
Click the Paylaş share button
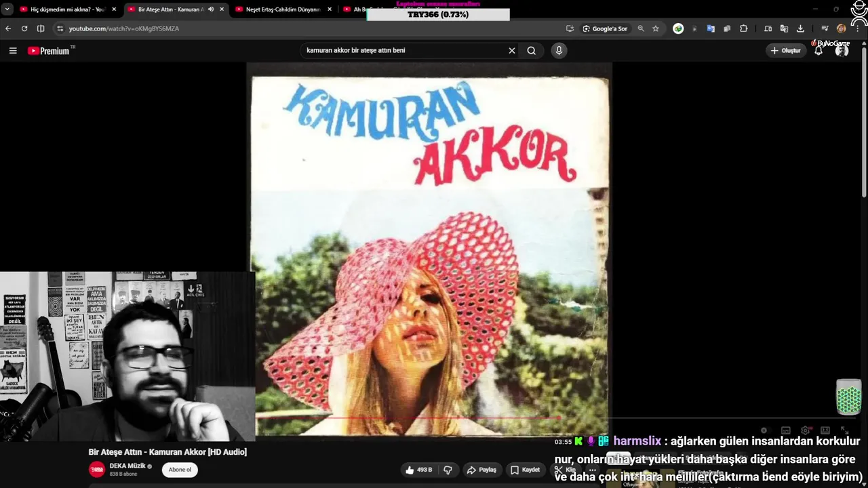click(481, 470)
